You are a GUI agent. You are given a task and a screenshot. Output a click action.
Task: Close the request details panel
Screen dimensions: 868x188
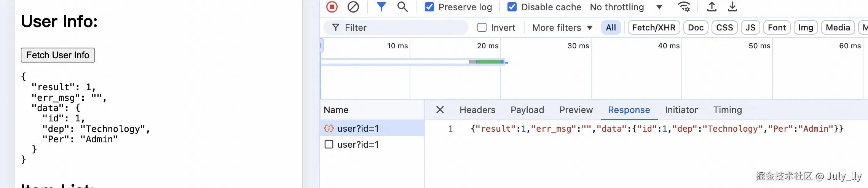(440, 110)
